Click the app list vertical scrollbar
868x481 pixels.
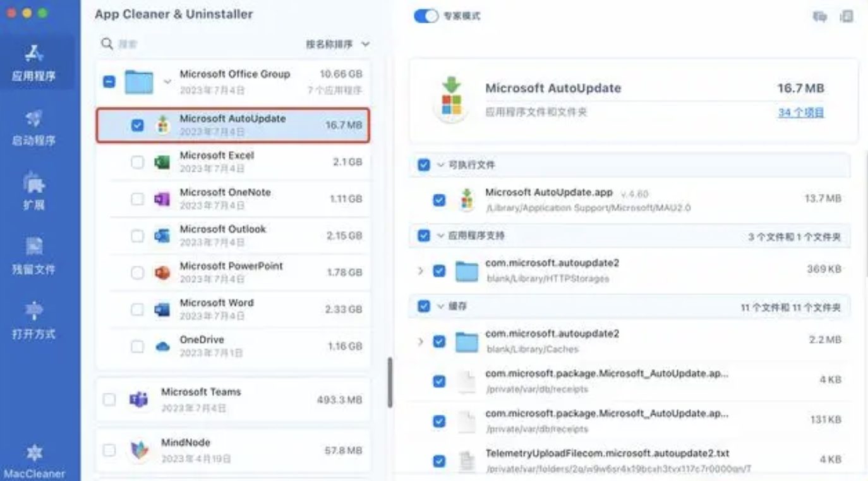click(390, 383)
